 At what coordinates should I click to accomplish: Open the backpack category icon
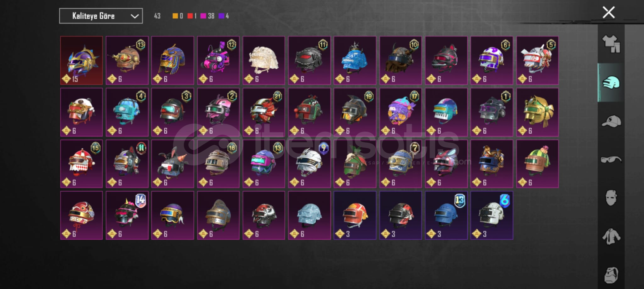tap(611, 275)
